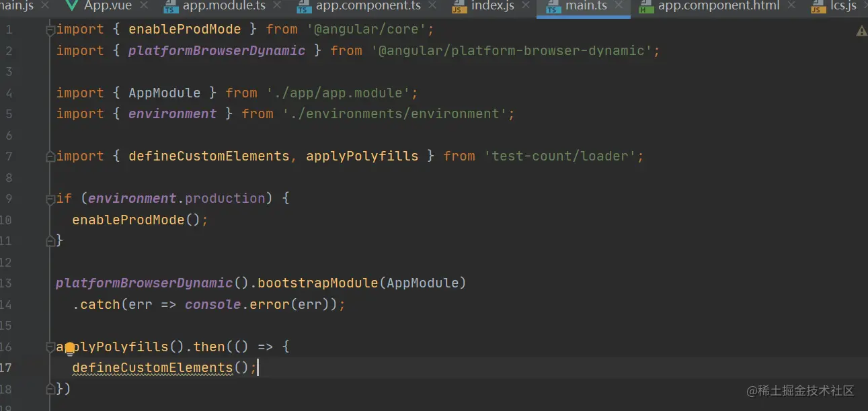Image resolution: width=868 pixels, height=411 pixels.
Task: Click line number 7 in the gutter
Action: click(x=9, y=156)
